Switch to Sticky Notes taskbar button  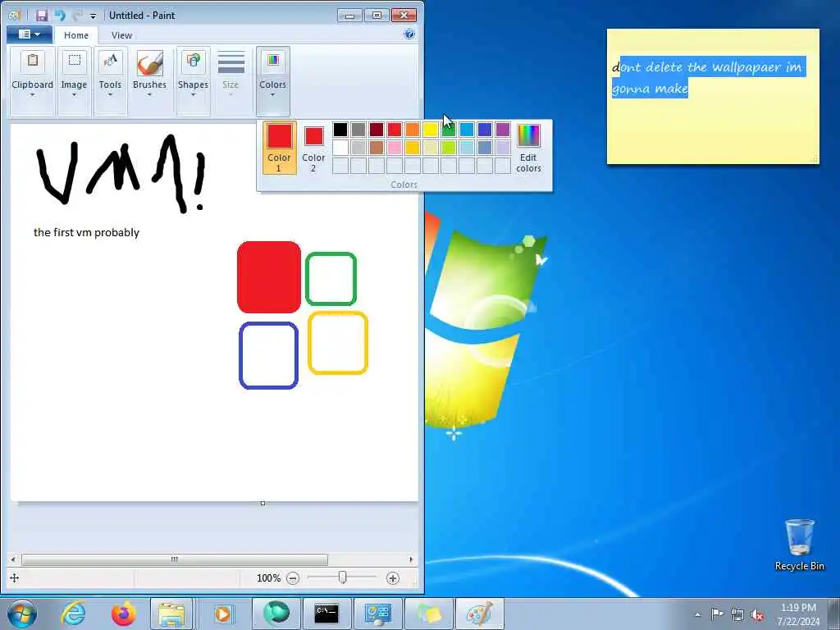point(428,614)
